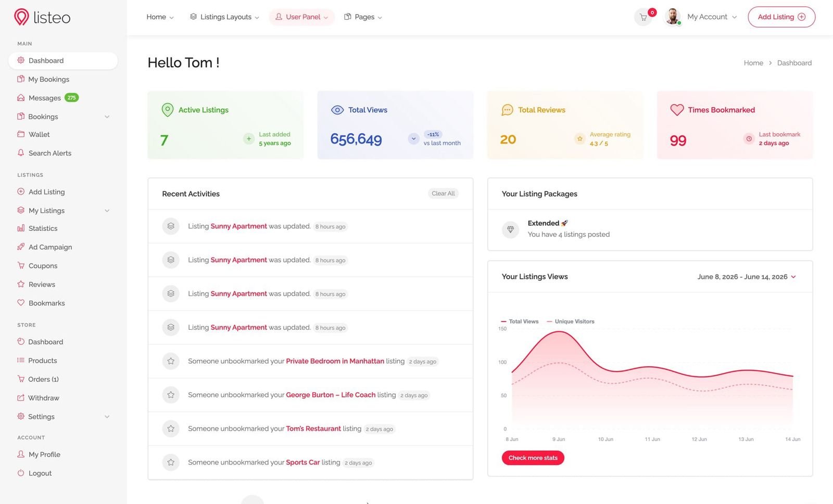833x504 pixels.
Task: Click the Check more stats button
Action: [x=533, y=458]
